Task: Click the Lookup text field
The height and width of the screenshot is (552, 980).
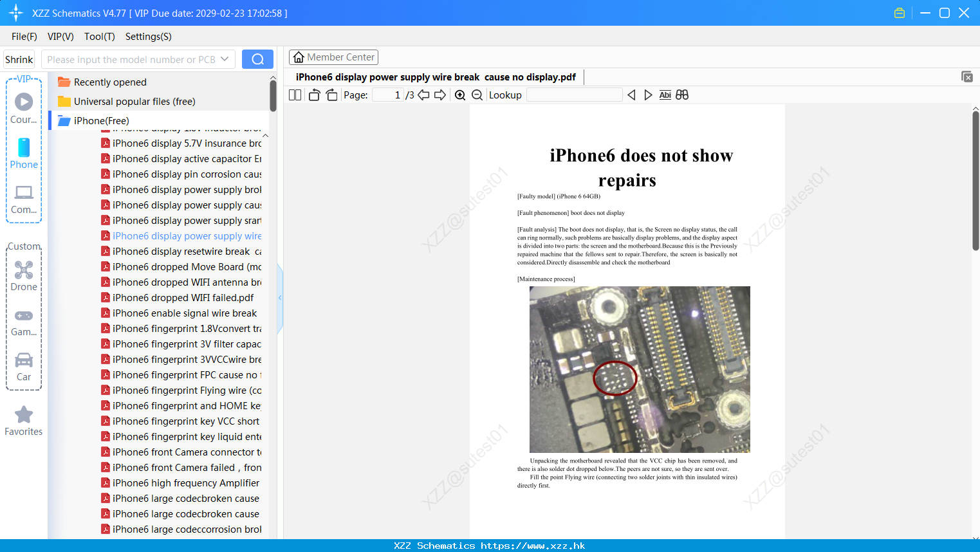Action: 574,95
